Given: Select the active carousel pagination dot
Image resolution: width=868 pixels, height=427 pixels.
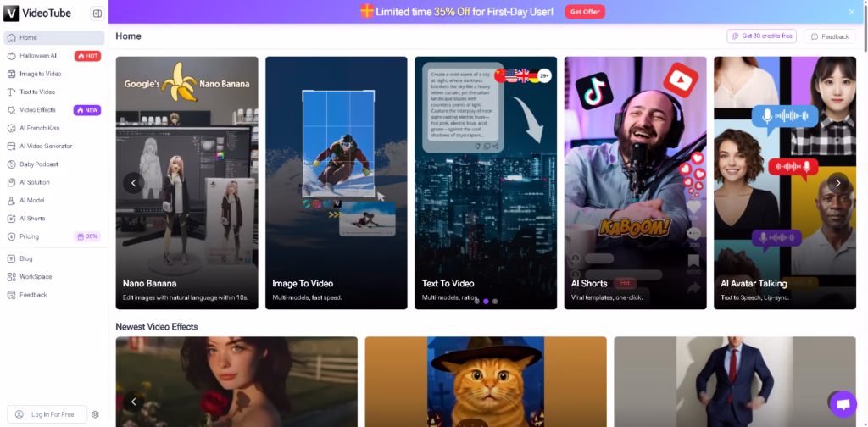Looking at the screenshot, I should click(486, 301).
